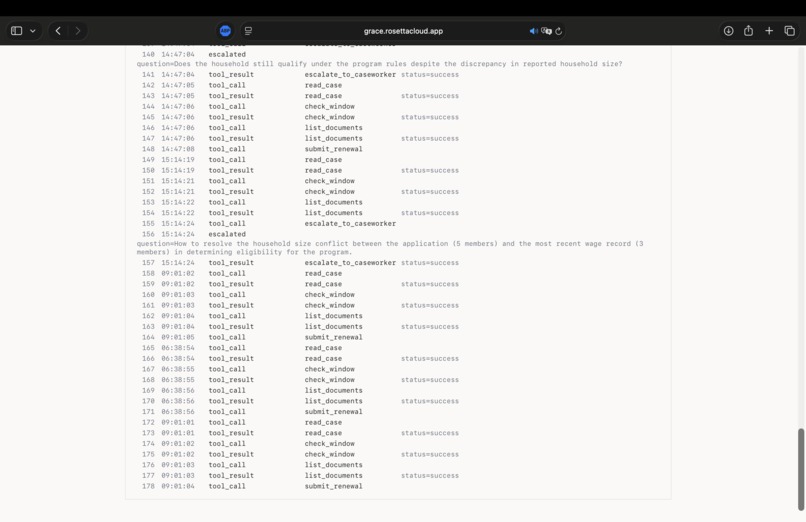Click line number 163
The image size is (806, 522).
pos(148,327)
